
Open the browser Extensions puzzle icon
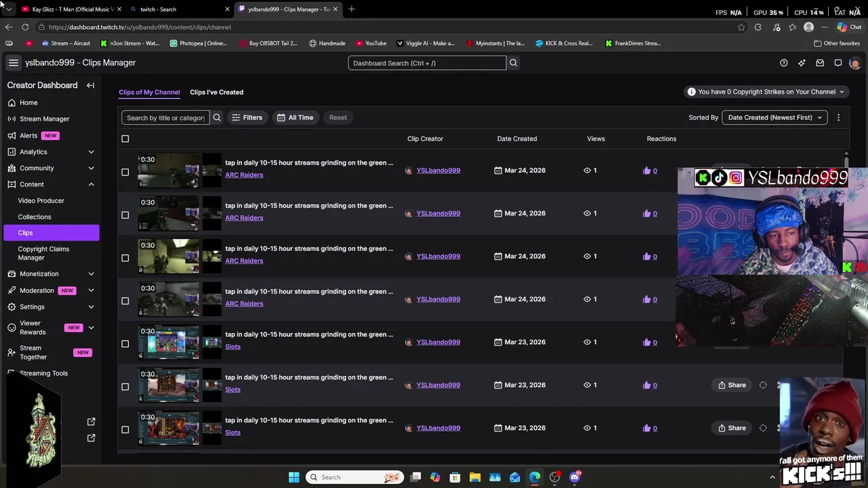tap(758, 27)
